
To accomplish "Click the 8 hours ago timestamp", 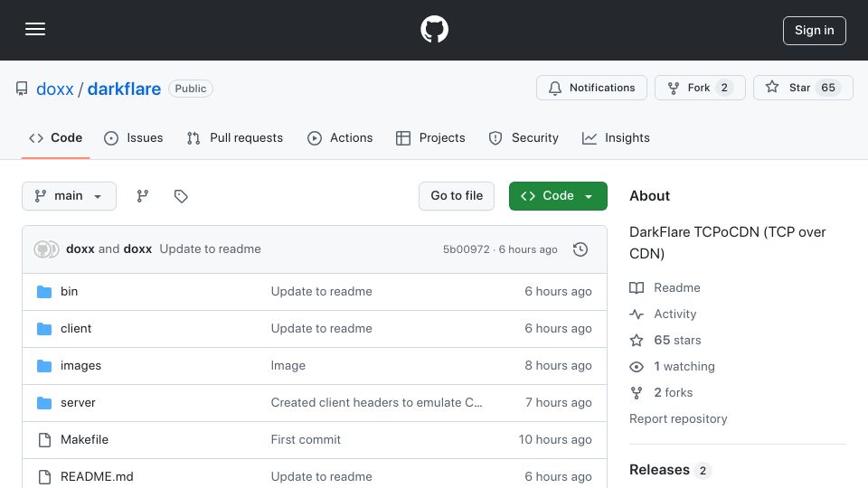I will [558, 366].
